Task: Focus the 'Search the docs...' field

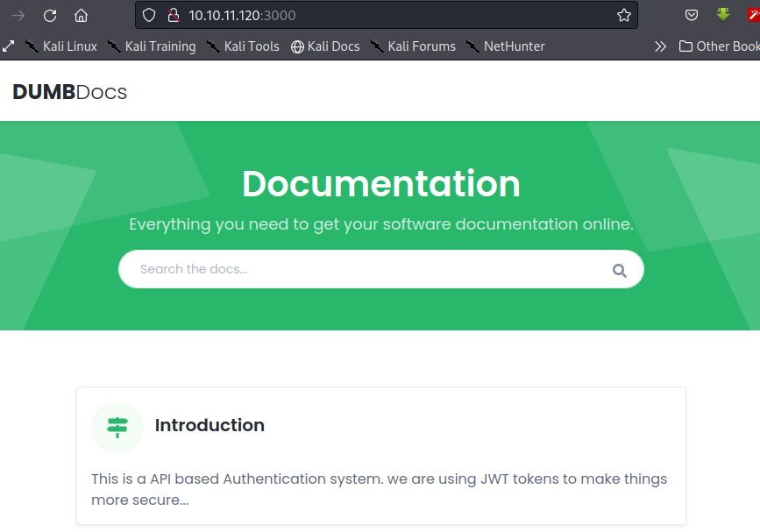Action: 368,269
